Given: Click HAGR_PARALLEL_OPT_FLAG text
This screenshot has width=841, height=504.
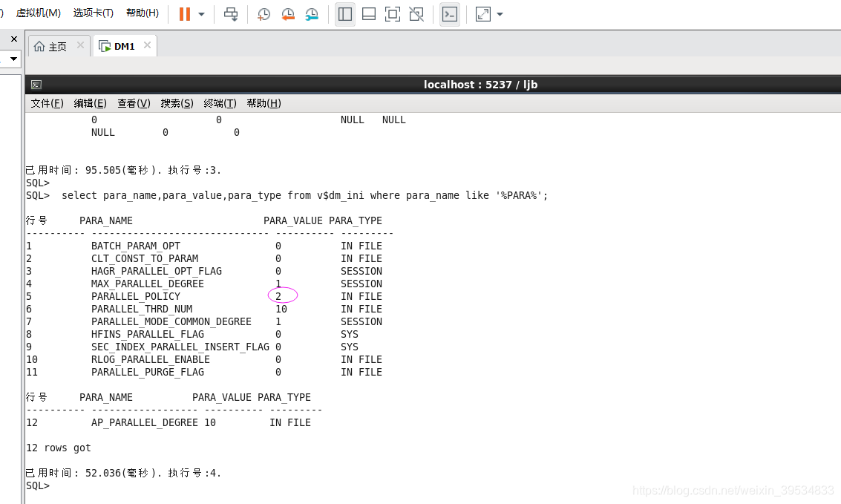Looking at the screenshot, I should [157, 272].
